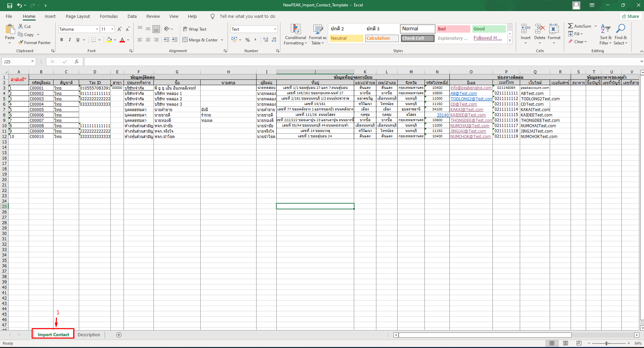Toggle Center horizontal alignment

tap(148, 40)
